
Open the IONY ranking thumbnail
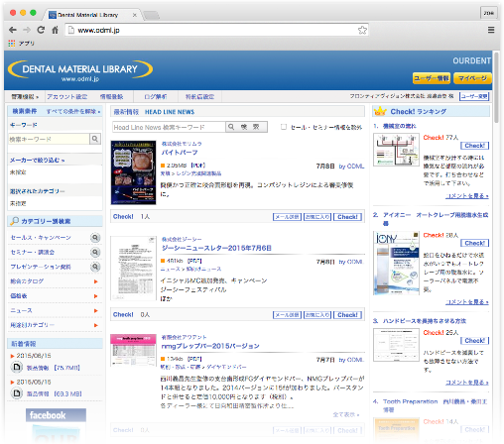396,264
